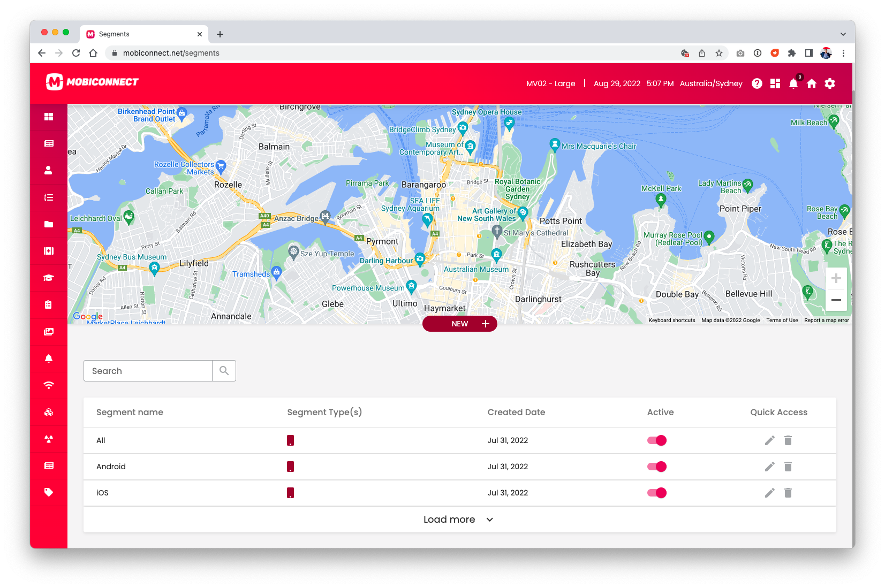The height and width of the screenshot is (588, 885).
Task: Select the WiFi icon in the sidebar
Action: click(49, 385)
